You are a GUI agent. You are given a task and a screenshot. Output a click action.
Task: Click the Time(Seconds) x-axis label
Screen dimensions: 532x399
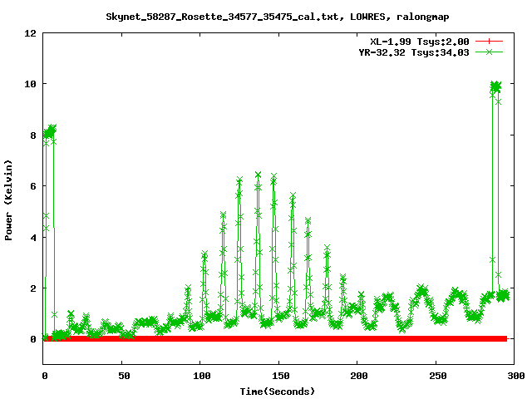pyautogui.click(x=277, y=392)
